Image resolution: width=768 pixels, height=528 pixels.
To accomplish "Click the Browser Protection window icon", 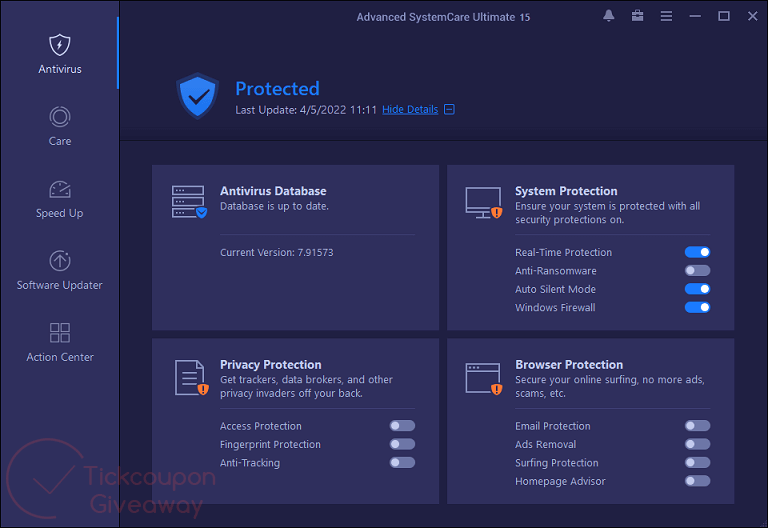I will tap(484, 379).
